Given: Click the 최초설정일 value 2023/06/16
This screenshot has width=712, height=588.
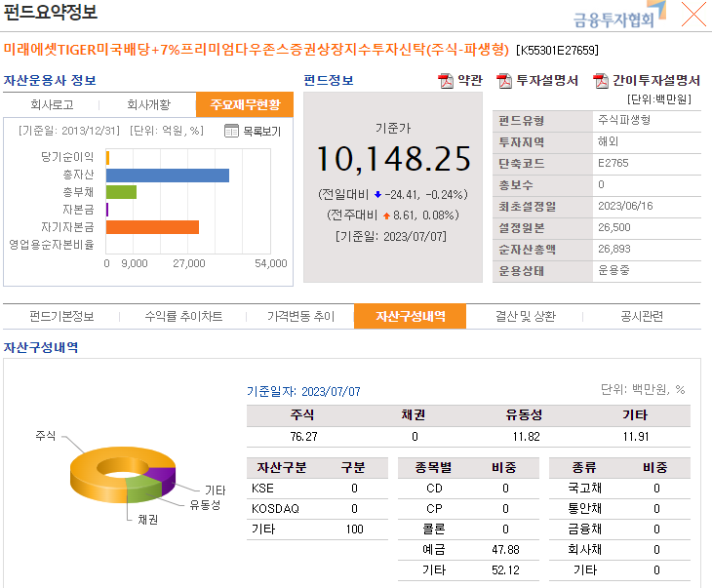Looking at the screenshot, I should tap(625, 206).
